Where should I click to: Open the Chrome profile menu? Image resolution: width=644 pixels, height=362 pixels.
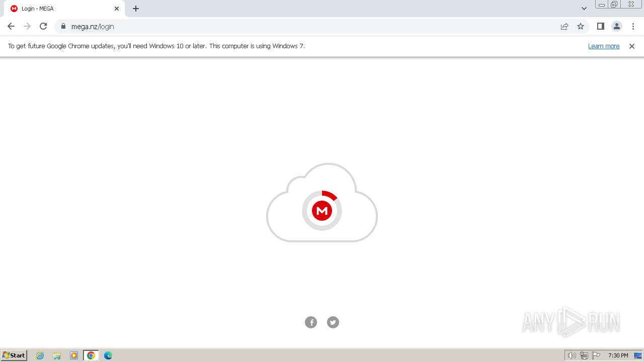tap(617, 27)
